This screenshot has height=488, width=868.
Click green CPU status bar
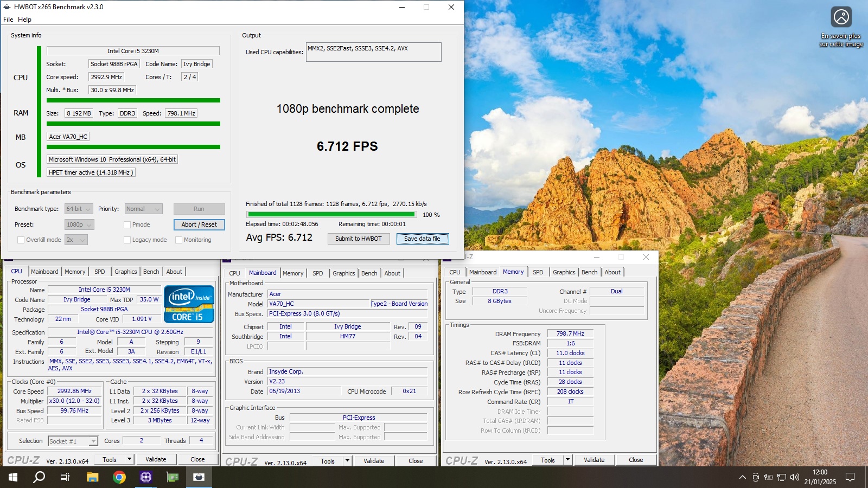click(x=133, y=100)
